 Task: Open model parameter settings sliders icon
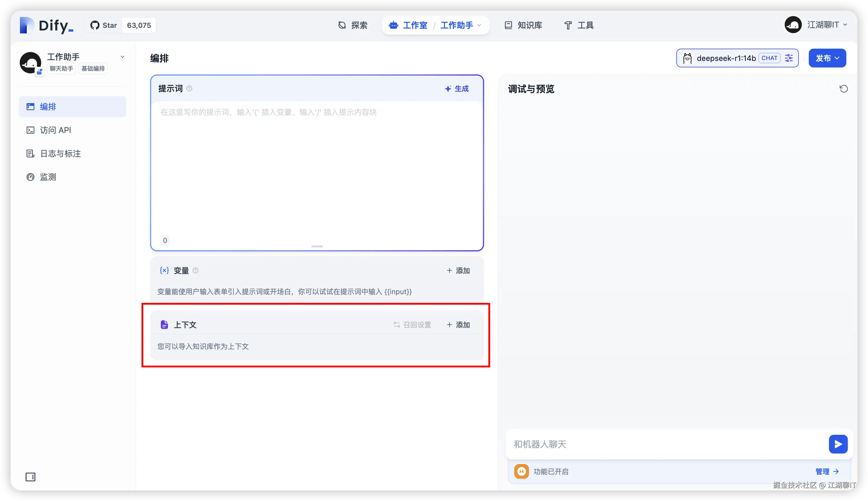tap(789, 58)
